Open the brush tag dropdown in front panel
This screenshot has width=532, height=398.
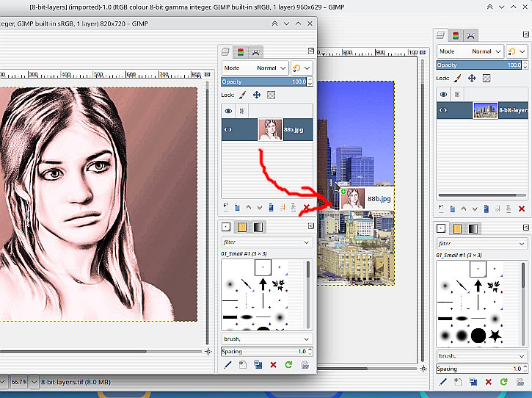tap(307, 339)
